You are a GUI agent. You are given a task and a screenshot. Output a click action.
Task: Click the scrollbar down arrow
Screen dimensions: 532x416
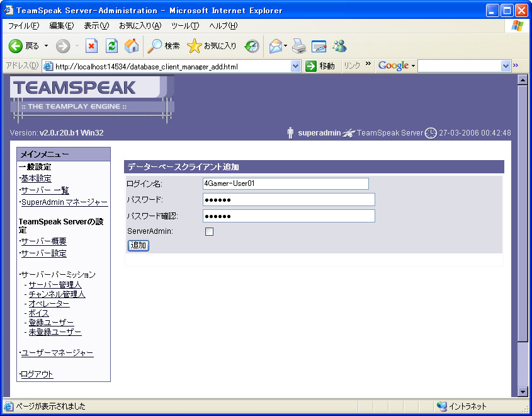coord(523,391)
